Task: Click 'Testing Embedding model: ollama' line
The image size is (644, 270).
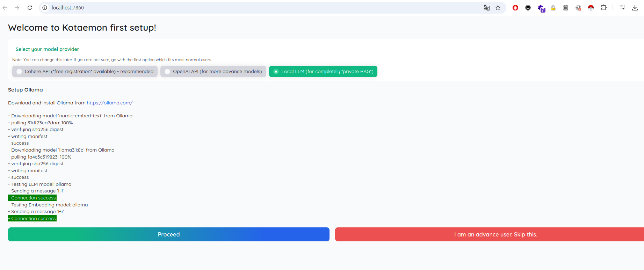Action: [48, 205]
